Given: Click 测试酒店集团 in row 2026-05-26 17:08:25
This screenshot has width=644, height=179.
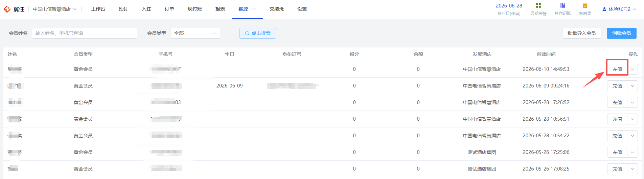Looking at the screenshot, I should 482,169.
